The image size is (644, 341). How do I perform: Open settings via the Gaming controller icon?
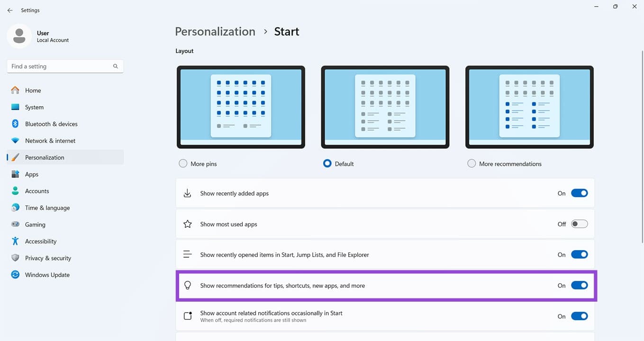click(x=16, y=224)
